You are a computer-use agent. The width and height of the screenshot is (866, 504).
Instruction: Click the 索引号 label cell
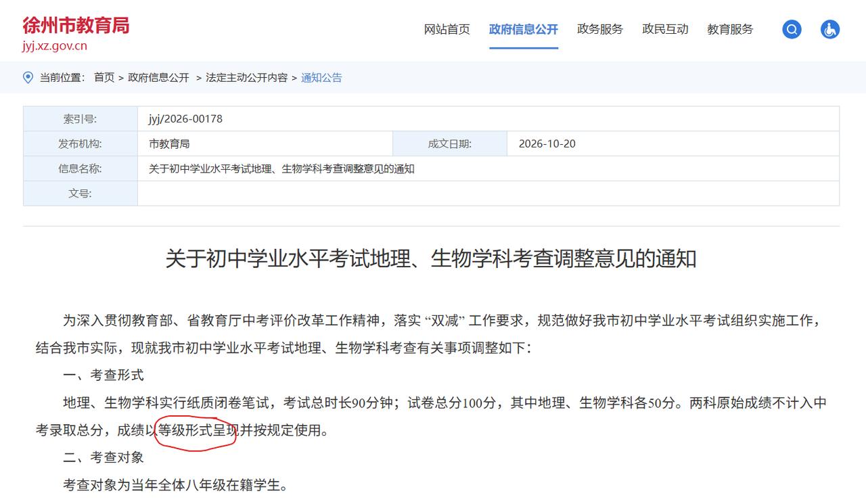[x=81, y=119]
